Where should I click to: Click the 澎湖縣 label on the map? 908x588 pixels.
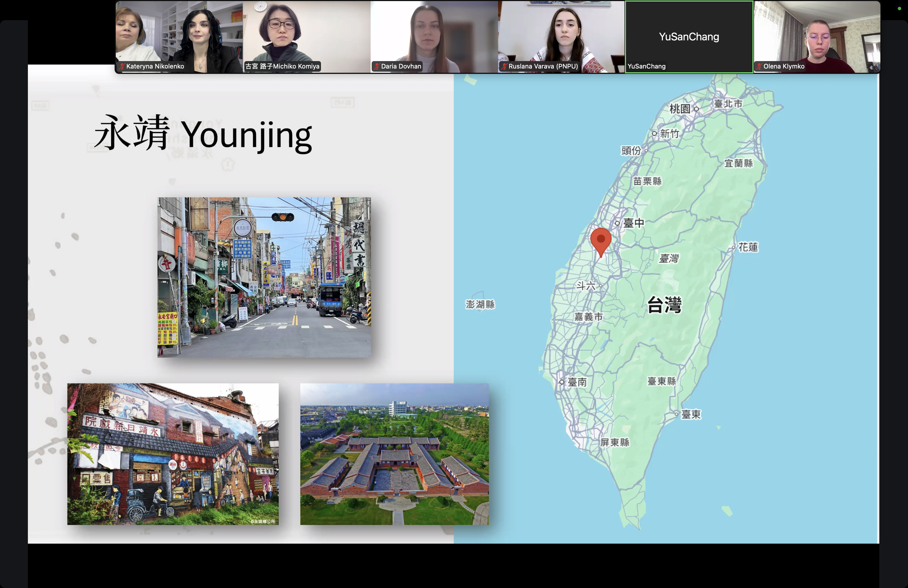(x=480, y=305)
